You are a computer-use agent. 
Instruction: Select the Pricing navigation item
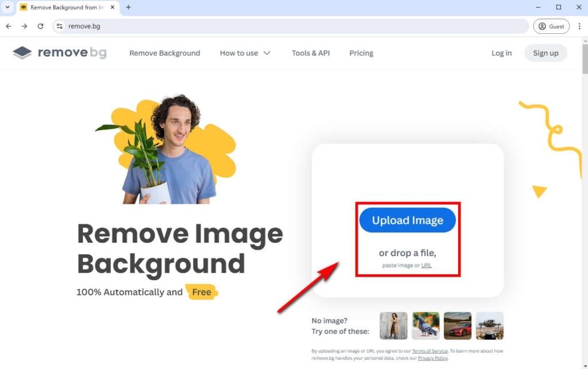pyautogui.click(x=361, y=53)
